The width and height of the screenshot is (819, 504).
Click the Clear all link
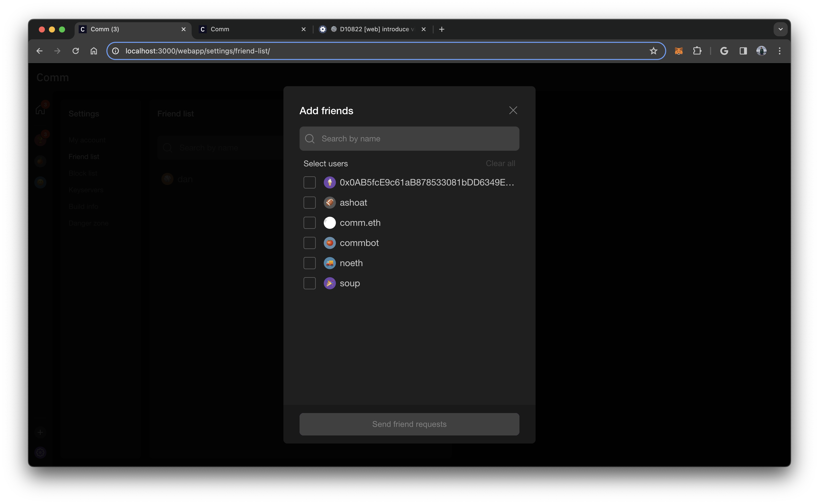pyautogui.click(x=500, y=163)
